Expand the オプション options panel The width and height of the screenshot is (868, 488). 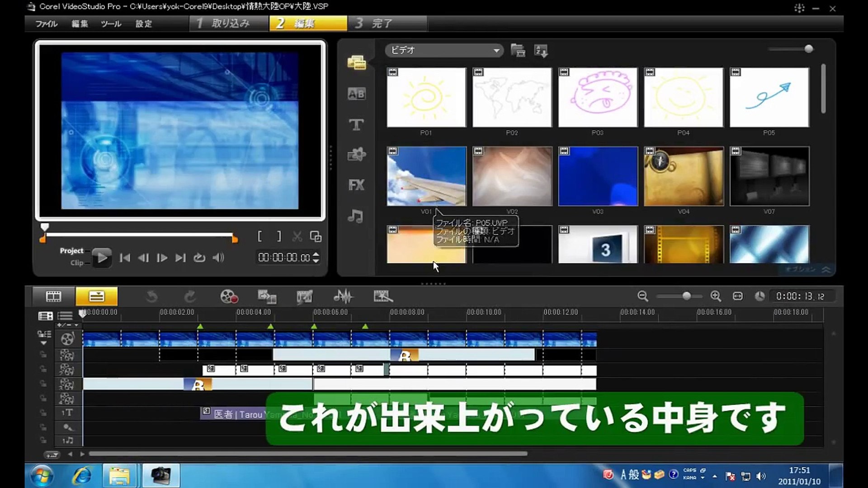808,269
